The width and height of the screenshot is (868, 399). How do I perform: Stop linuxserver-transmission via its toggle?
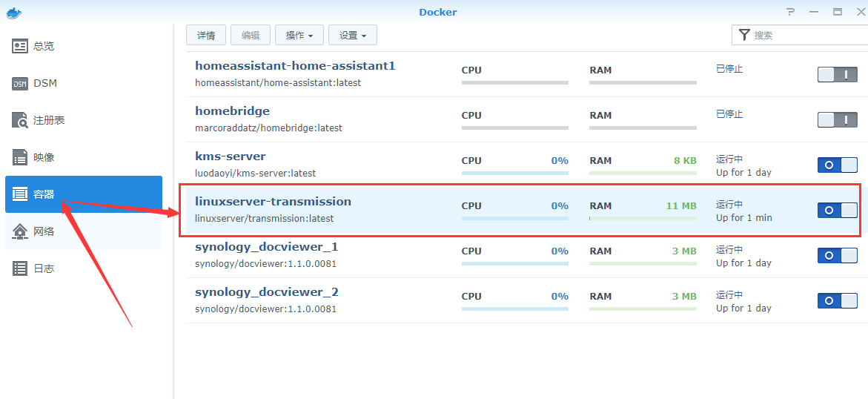pyautogui.click(x=837, y=210)
